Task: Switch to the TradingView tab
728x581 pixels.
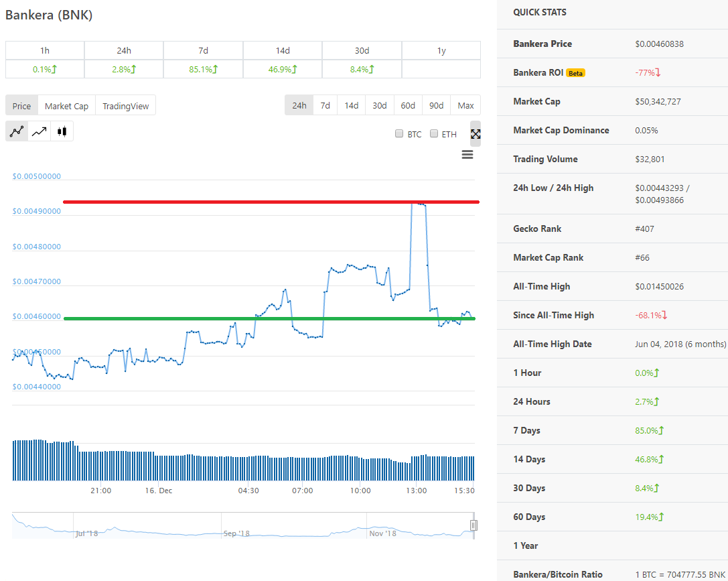Action: (x=125, y=106)
